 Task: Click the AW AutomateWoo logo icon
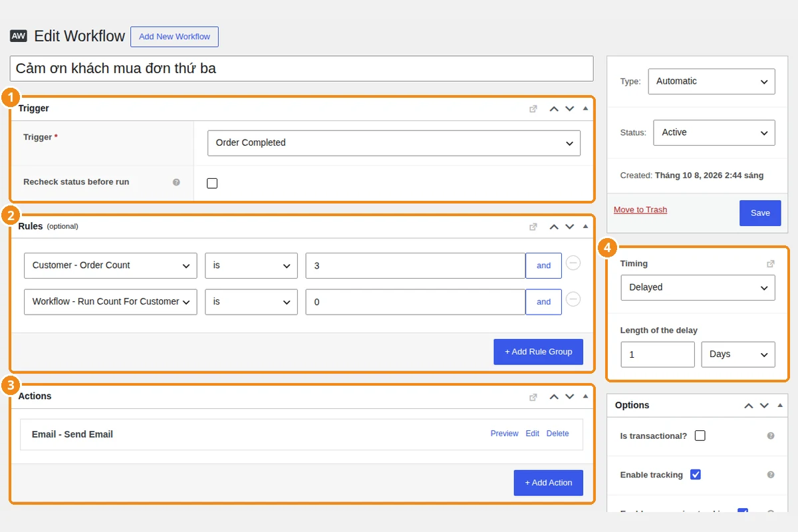(x=19, y=36)
